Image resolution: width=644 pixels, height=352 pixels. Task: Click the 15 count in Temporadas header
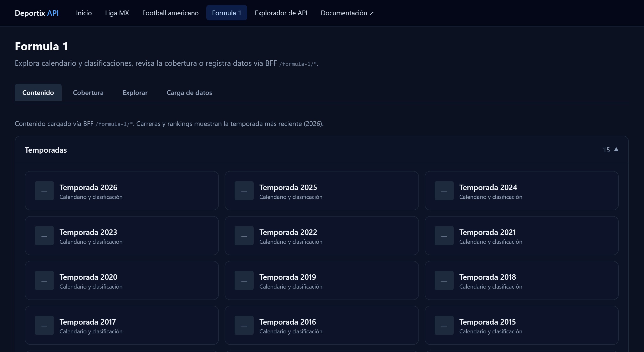click(x=606, y=150)
